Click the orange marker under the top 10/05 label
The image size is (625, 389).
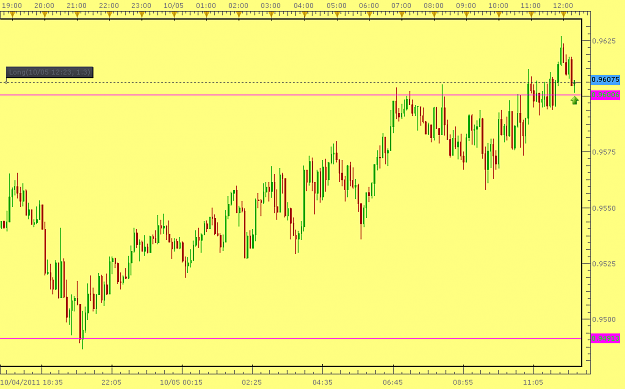coord(174,15)
